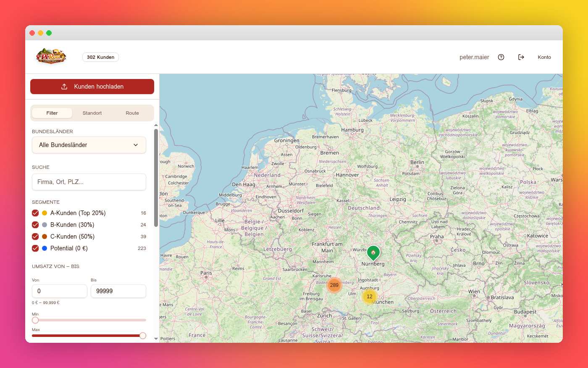
Task: Click the peter.maier username
Action: pyautogui.click(x=474, y=57)
